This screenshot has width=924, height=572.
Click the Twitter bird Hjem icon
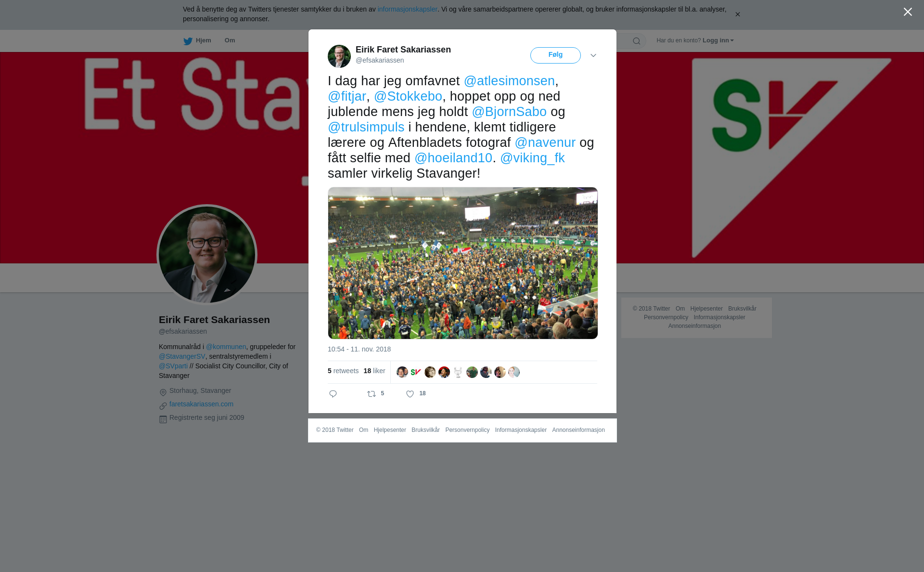click(188, 41)
